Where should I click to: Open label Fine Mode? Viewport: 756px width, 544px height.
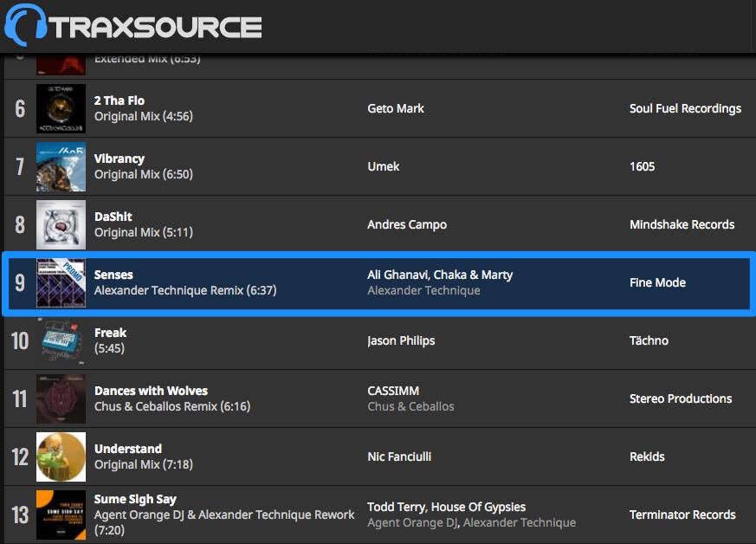[x=657, y=282]
